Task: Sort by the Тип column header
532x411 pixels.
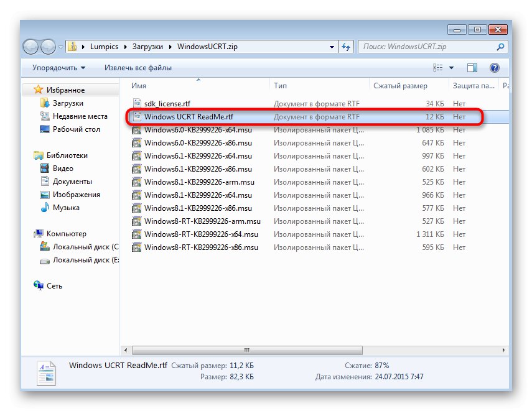Action: (280, 86)
